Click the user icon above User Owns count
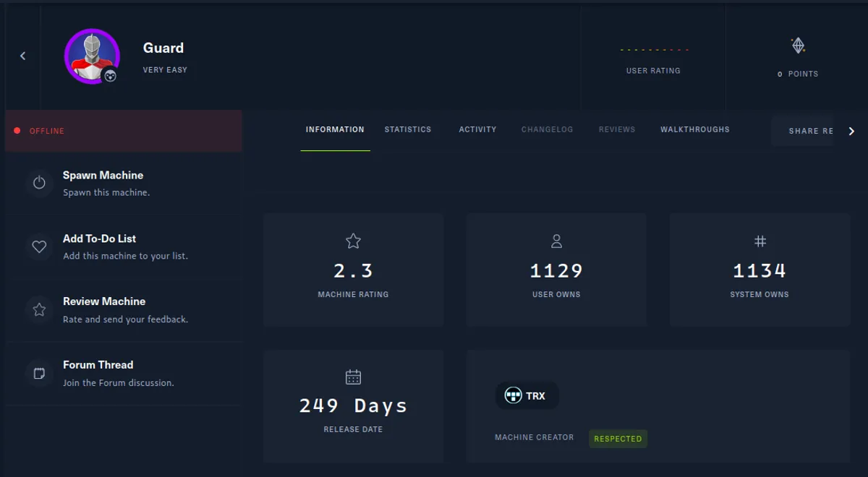 coord(556,241)
